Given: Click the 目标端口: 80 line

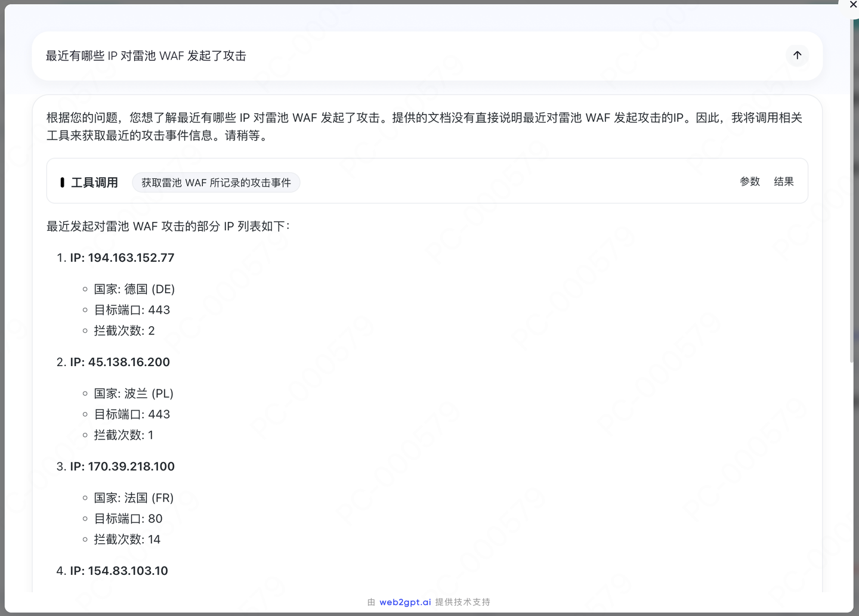Looking at the screenshot, I should [x=128, y=519].
